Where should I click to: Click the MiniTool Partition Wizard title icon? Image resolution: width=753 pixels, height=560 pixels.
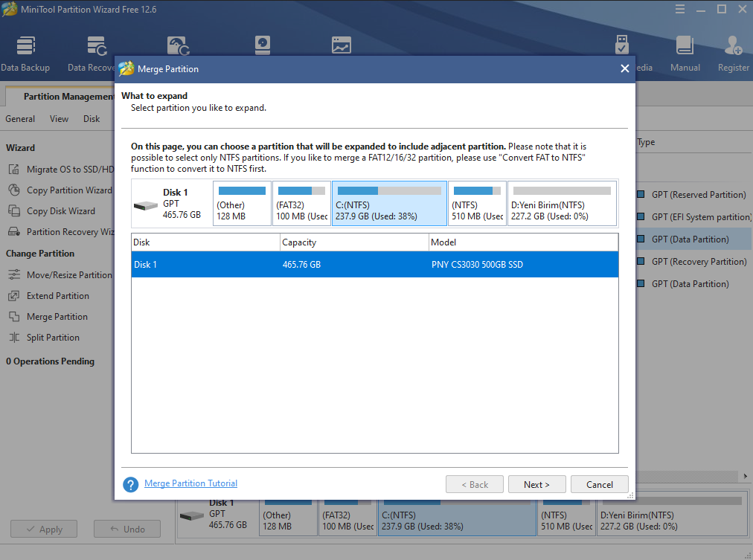pyautogui.click(x=9, y=9)
